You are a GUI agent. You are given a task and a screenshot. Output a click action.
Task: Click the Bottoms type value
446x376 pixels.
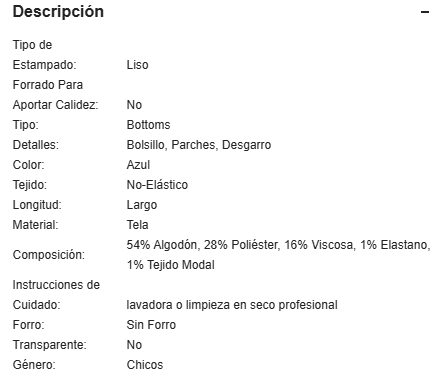tap(148, 125)
